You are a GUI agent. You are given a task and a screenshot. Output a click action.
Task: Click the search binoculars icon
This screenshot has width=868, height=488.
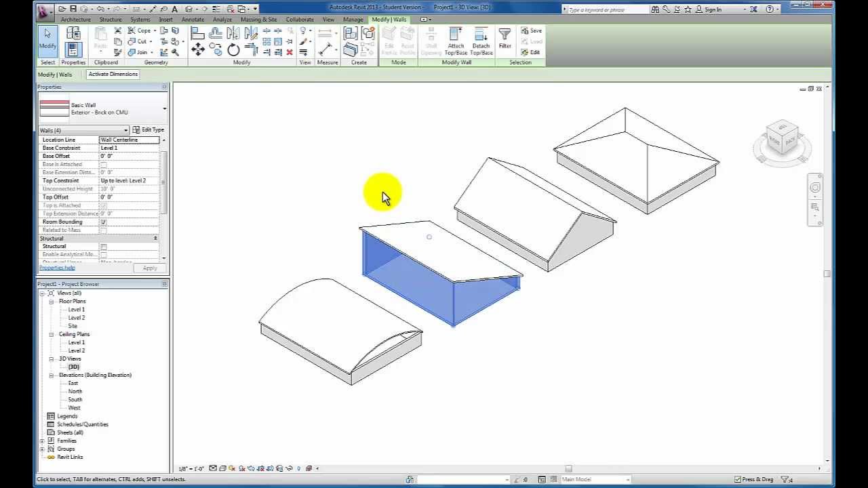click(655, 9)
